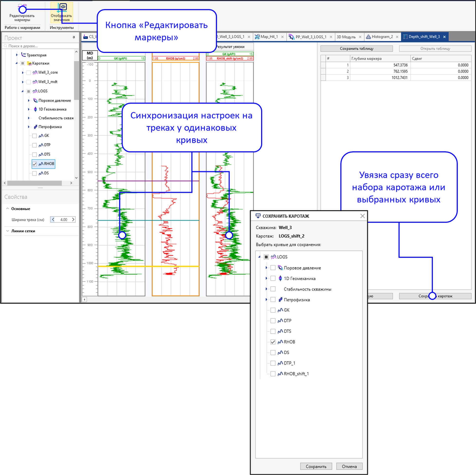
Task: Click Поровое давление icon in save dialog
Action: coord(280,268)
